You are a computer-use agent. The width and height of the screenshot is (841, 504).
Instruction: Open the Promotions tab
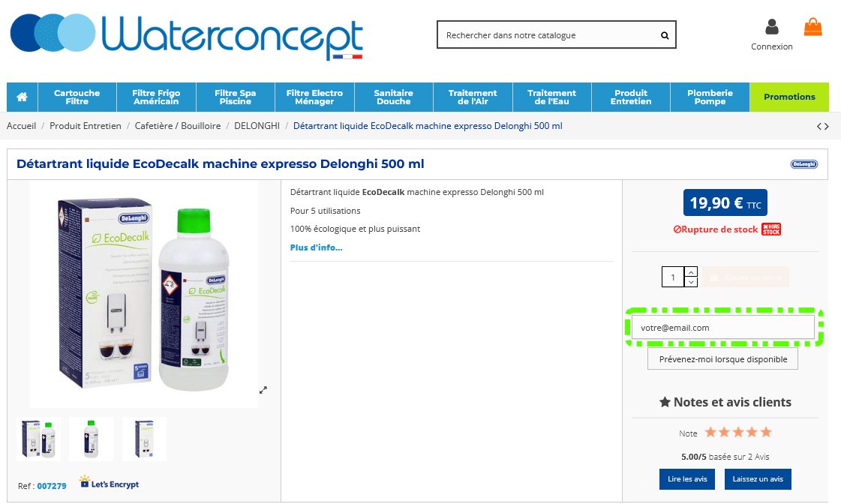pyautogui.click(x=788, y=97)
